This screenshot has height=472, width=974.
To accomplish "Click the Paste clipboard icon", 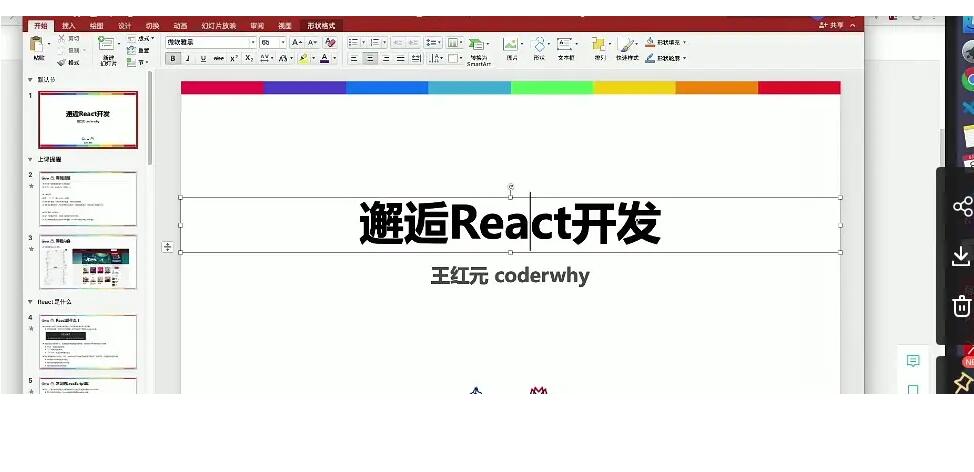I will [38, 45].
